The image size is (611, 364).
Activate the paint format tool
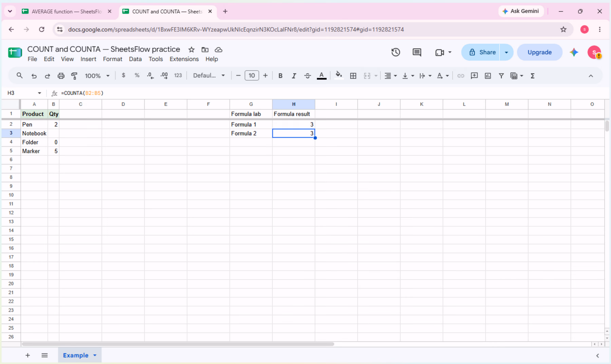74,76
